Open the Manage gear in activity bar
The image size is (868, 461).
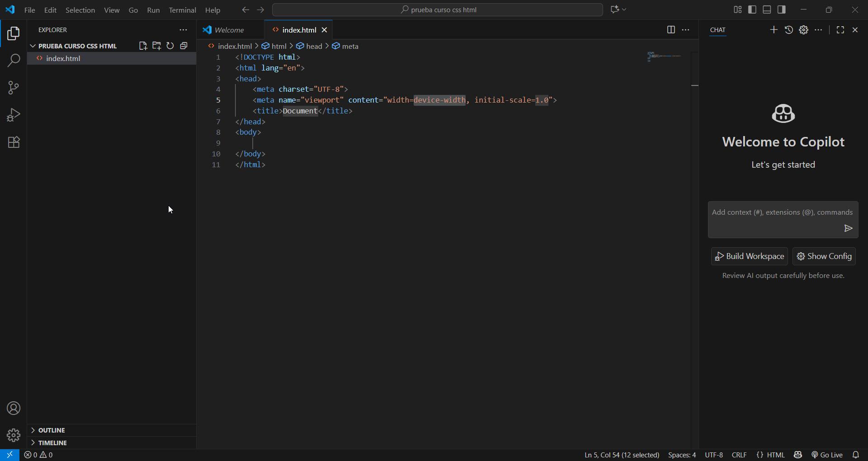14,435
